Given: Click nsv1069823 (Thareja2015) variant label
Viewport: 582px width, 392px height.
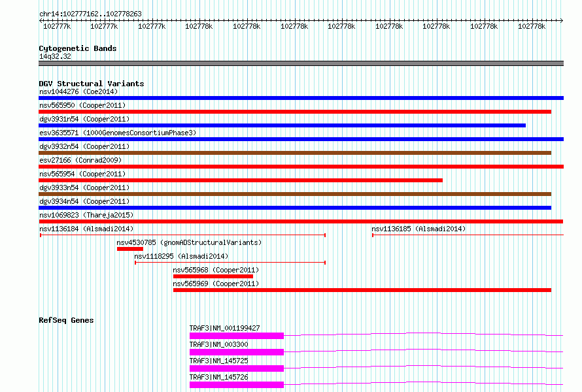Looking at the screenshot, I should (86, 215).
